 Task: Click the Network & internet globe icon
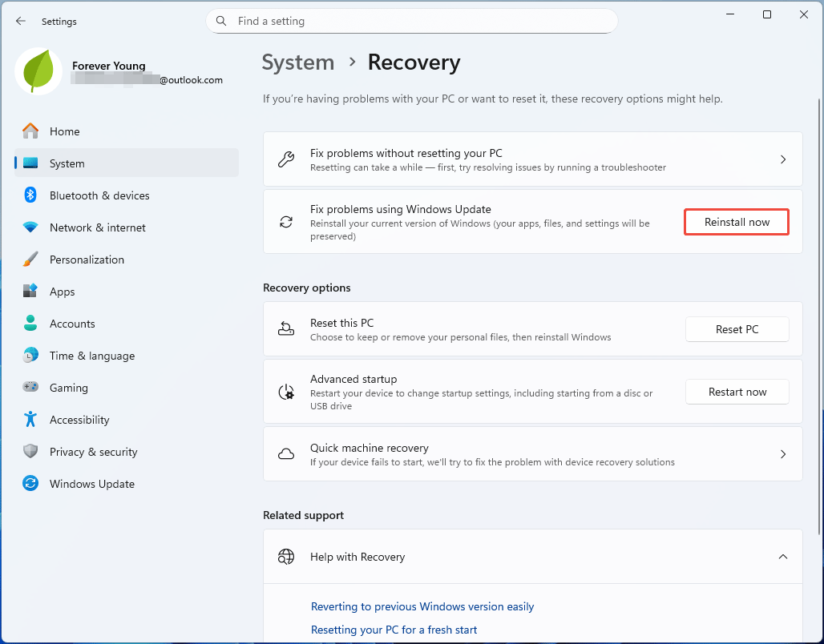click(x=30, y=227)
